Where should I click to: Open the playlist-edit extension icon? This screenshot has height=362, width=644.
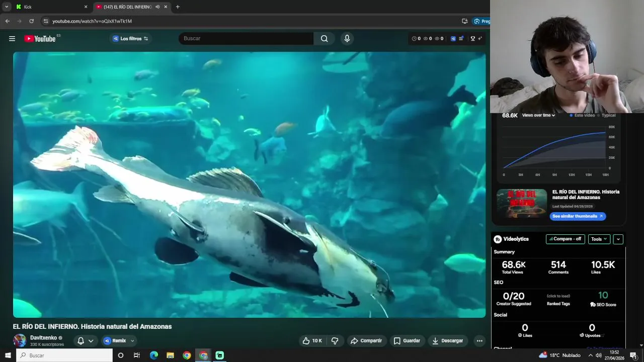pyautogui.click(x=461, y=39)
